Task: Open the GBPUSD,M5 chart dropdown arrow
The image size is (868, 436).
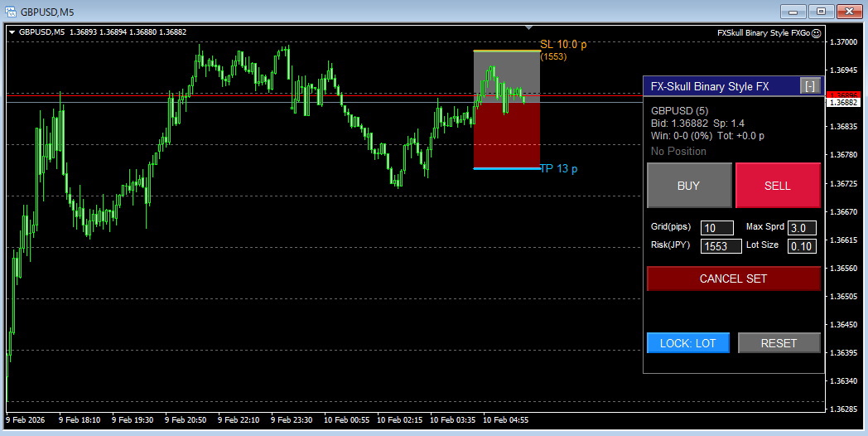Action: click(x=12, y=32)
